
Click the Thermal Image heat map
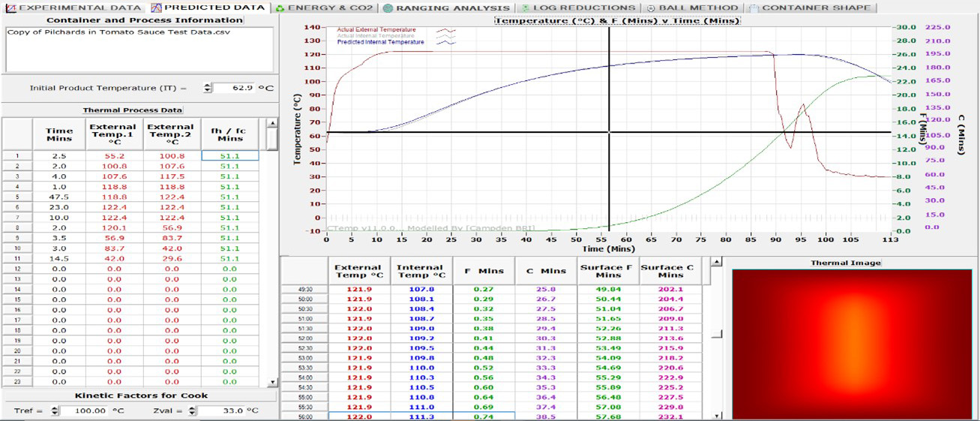point(851,344)
